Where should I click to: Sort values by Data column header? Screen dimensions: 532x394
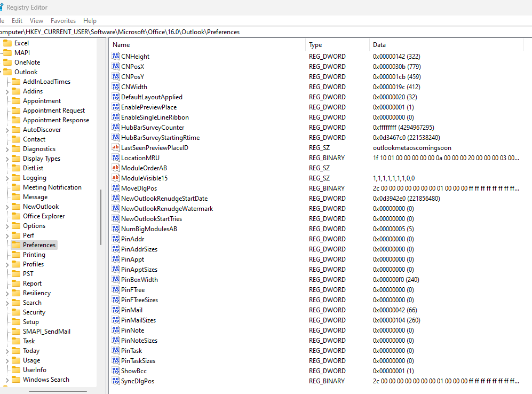tap(446, 45)
